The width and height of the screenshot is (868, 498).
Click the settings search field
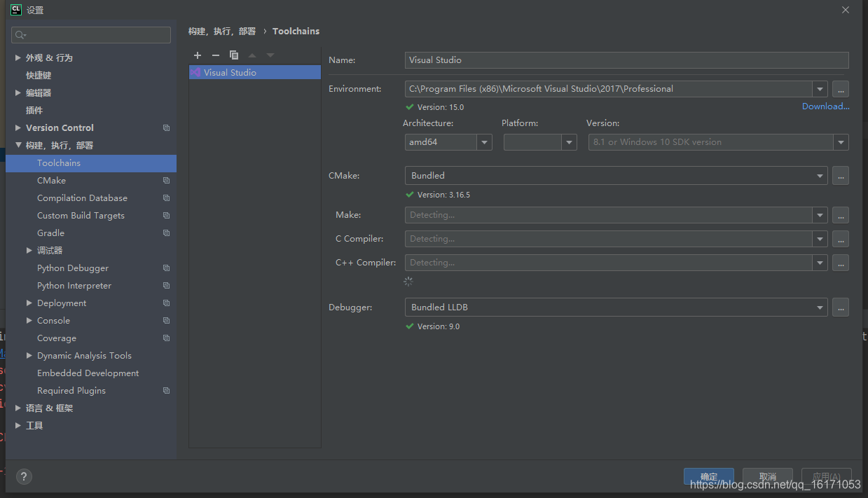click(91, 35)
